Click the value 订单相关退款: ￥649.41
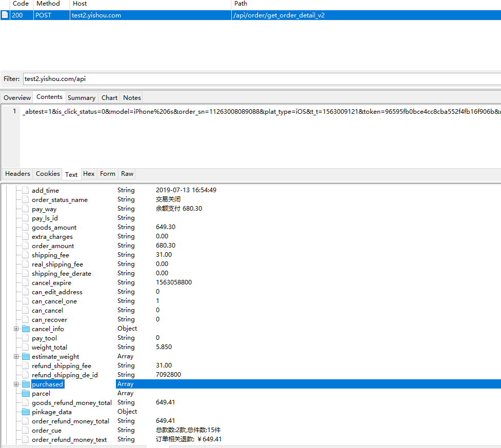The height and width of the screenshot is (448, 501). [189, 439]
